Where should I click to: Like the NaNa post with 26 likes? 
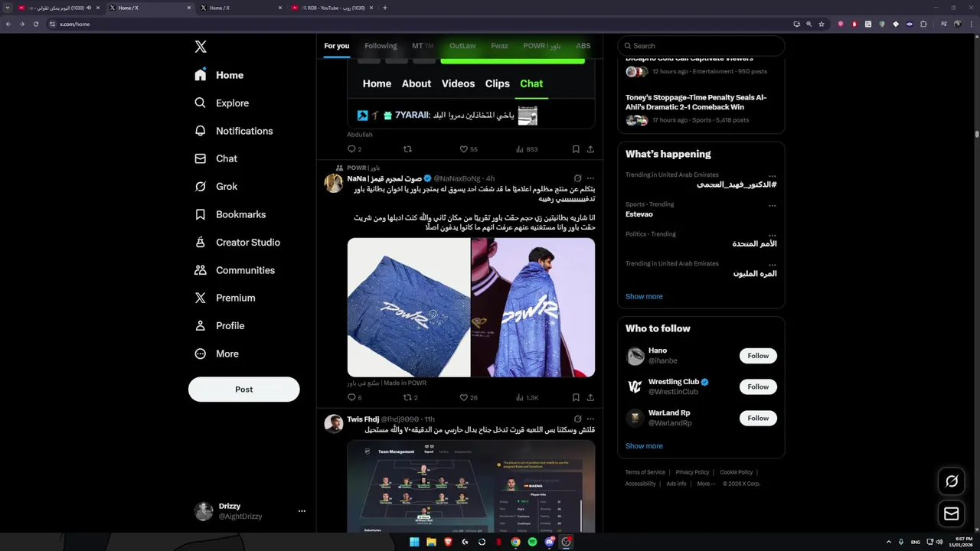coord(469,398)
